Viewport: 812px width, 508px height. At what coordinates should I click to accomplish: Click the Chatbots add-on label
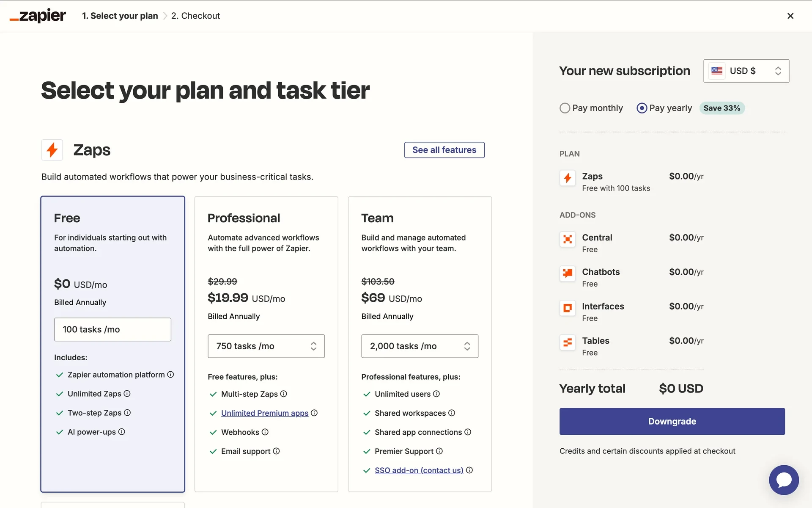point(601,272)
